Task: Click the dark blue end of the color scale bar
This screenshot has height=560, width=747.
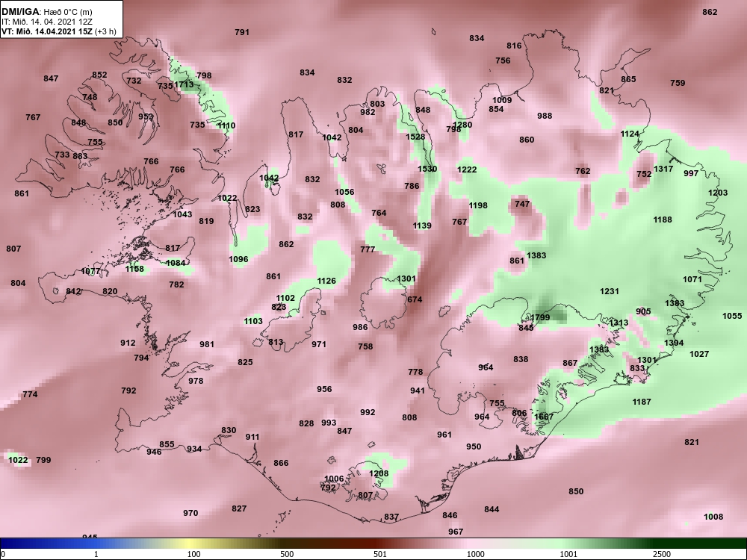Action: pyautogui.click(x=10, y=544)
